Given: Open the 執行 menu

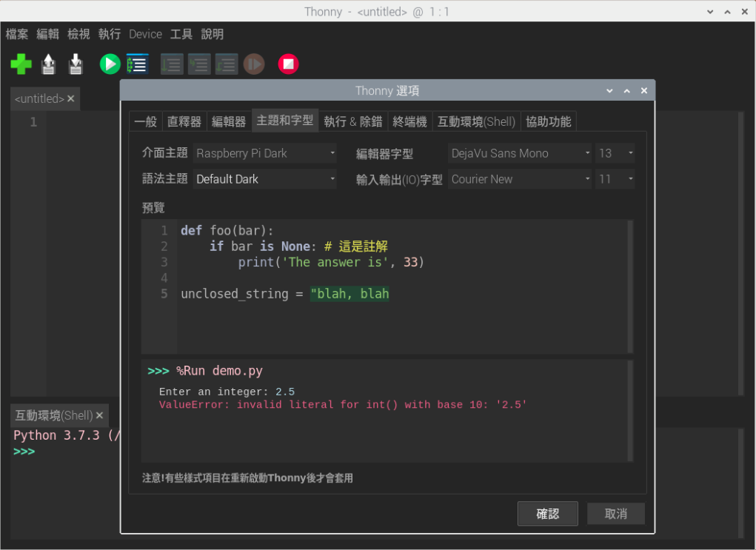Looking at the screenshot, I should coord(110,34).
